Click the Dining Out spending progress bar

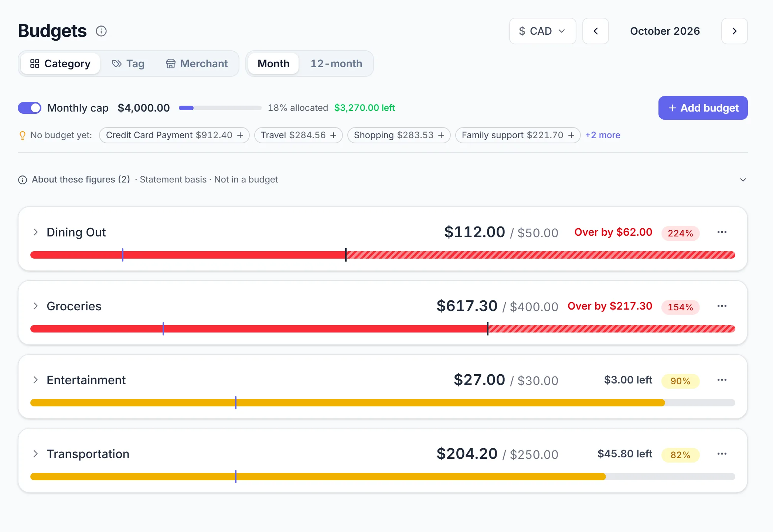pos(383,255)
